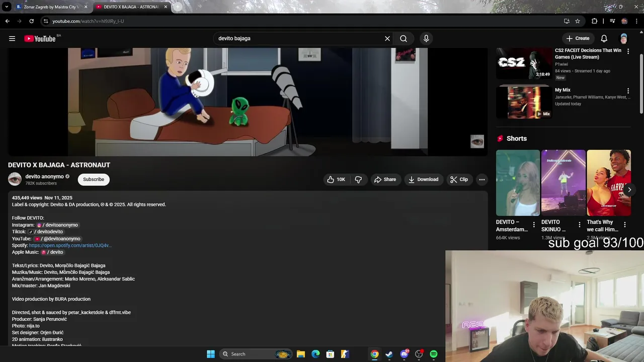Subscribe to devito anonymo
Viewport: 644px width, 362px height.
point(94,179)
